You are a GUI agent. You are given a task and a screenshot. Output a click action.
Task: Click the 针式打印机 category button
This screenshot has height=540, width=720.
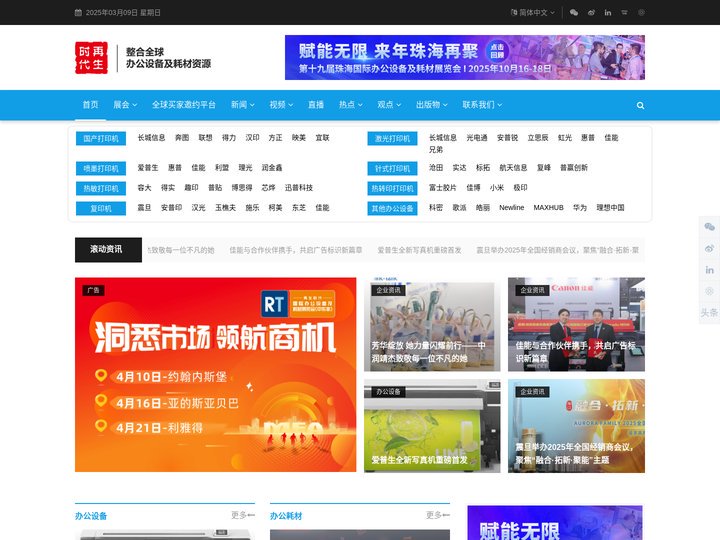(392, 169)
